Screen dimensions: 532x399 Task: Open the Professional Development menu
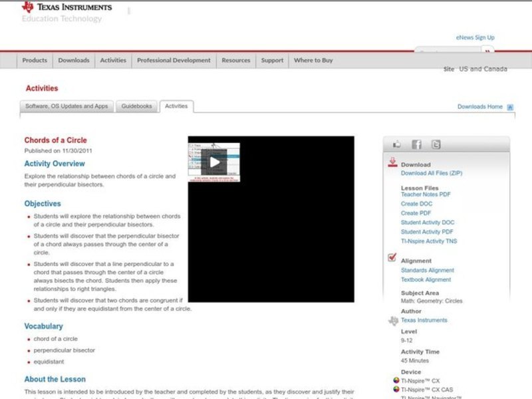tap(174, 61)
